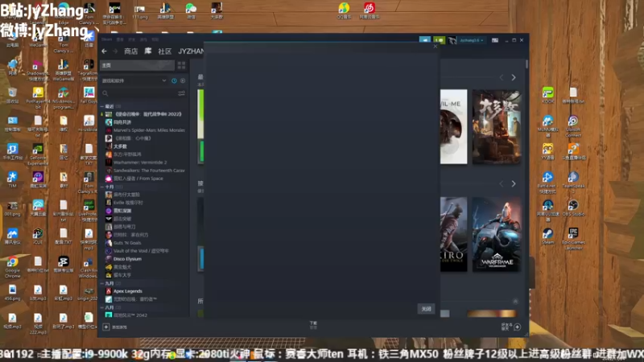The height and width of the screenshot is (362, 644).
Task: Collapse the 九月 September category
Action: [x=102, y=283]
